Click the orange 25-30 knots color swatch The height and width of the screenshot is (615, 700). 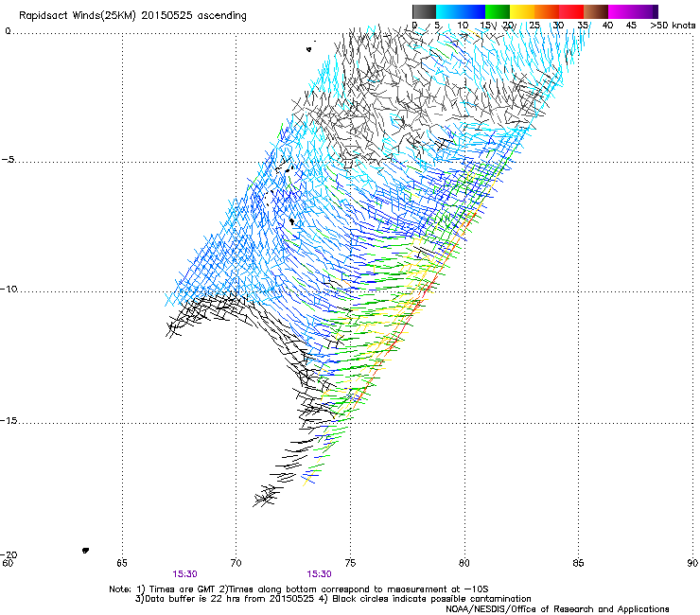547,11
